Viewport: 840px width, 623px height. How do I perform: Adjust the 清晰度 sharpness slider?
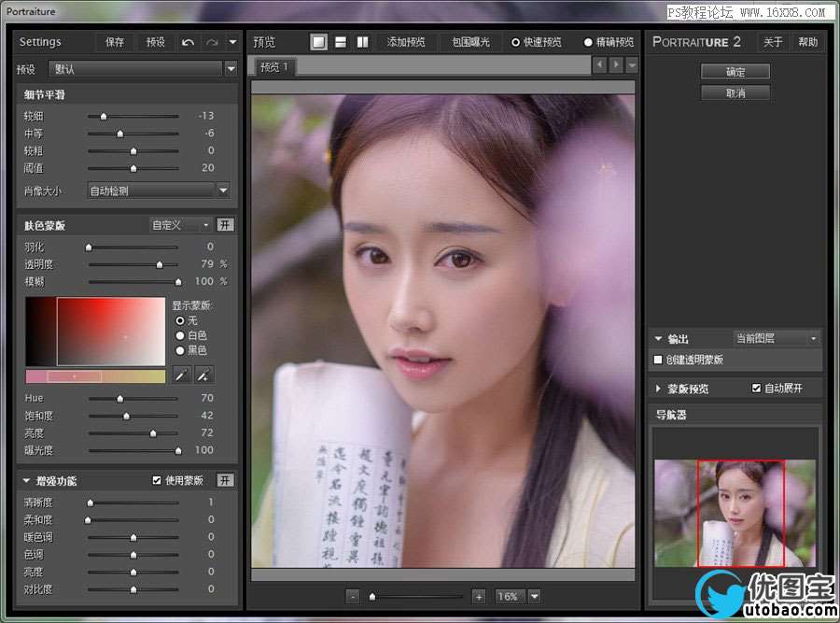(x=90, y=503)
